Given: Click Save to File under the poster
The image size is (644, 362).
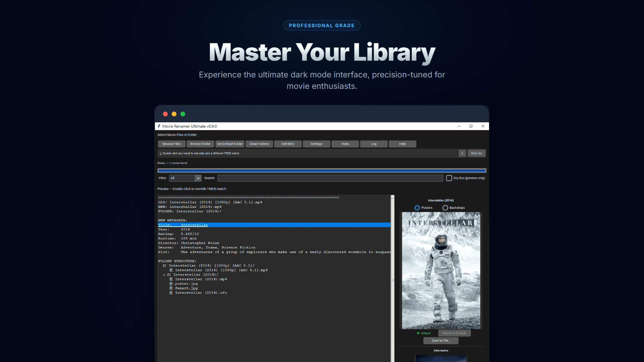Looking at the screenshot, I should point(441,341).
